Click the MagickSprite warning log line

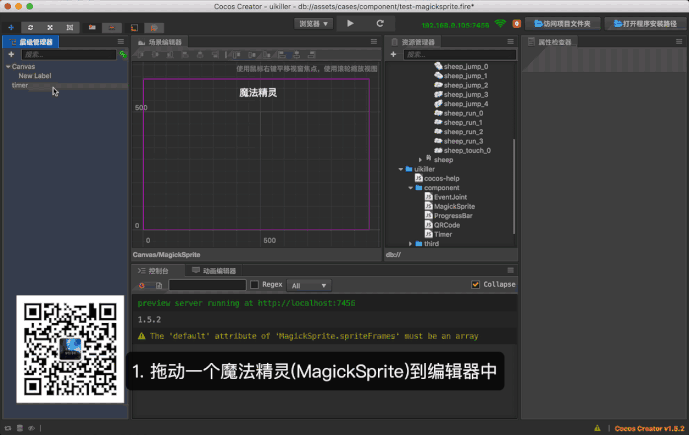pos(325,336)
